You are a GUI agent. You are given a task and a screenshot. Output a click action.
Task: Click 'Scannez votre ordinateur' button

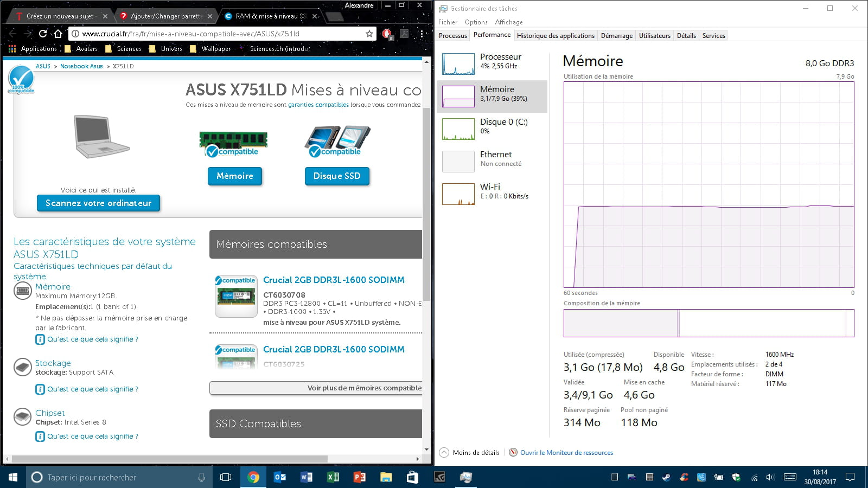[98, 203]
